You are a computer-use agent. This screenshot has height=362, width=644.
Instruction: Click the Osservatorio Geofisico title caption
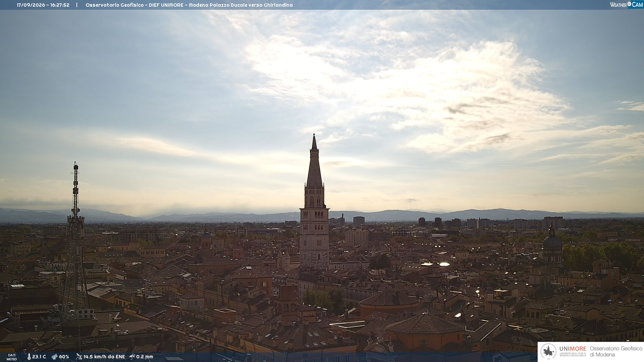(189, 5)
